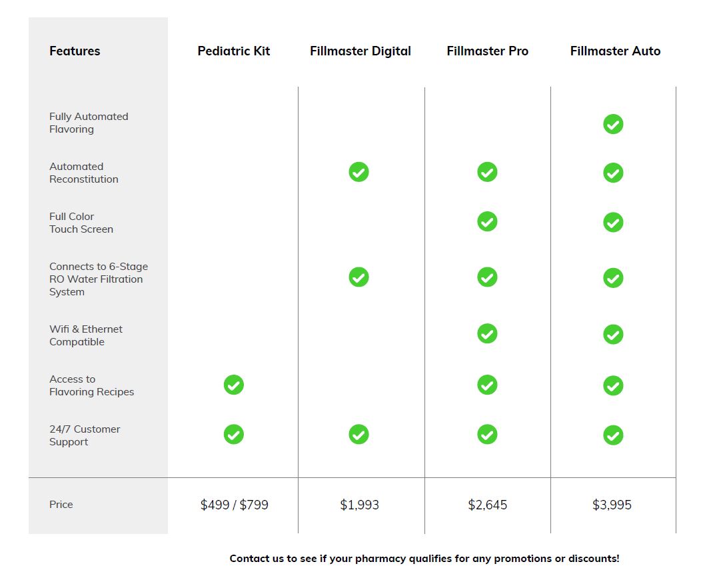Select the Pediatric Kit column header
The height and width of the screenshot is (588, 713).
pos(233,51)
